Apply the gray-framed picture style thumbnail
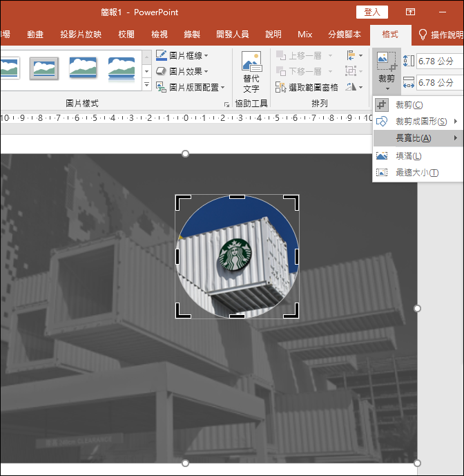464x476 pixels. click(x=44, y=68)
